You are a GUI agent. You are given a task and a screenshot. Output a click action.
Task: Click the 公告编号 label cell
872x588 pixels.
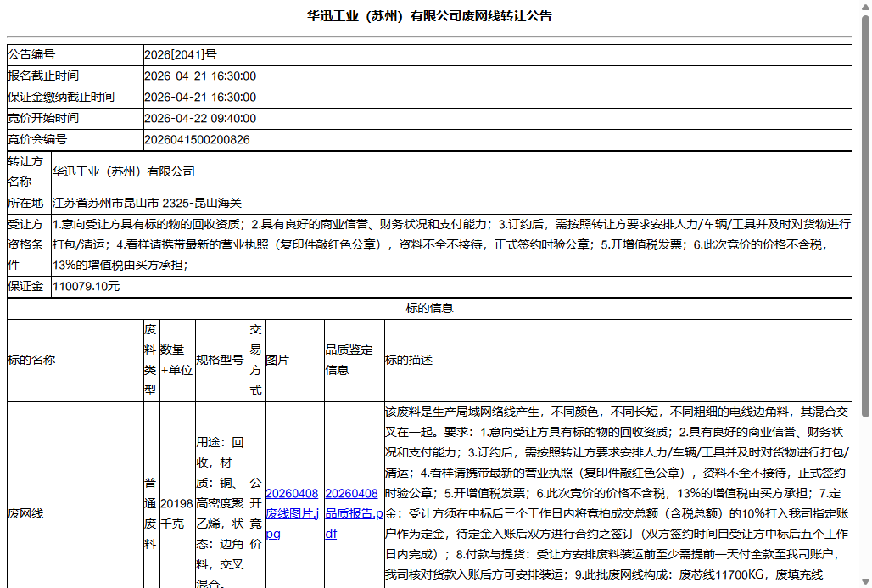pyautogui.click(x=75, y=54)
